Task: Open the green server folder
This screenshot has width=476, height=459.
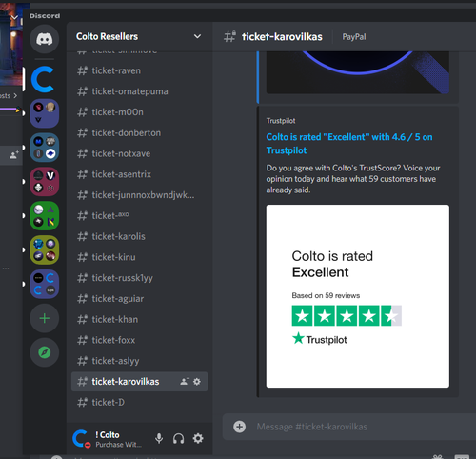Action: pos(45,216)
